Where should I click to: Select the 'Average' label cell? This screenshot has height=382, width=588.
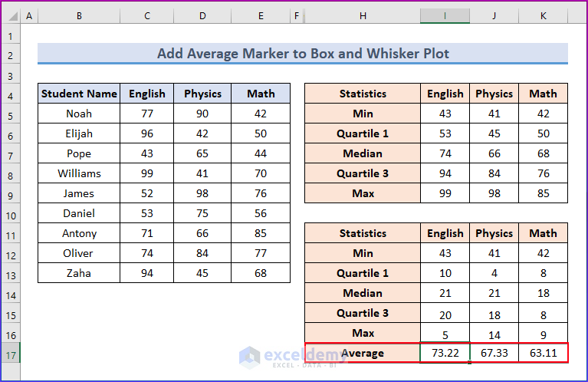[363, 353]
